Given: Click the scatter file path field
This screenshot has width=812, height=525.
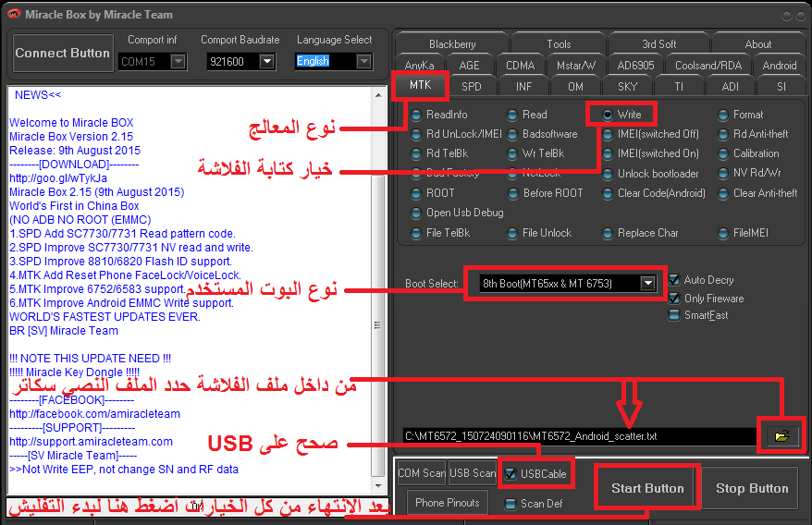Looking at the screenshot, I should (x=579, y=436).
